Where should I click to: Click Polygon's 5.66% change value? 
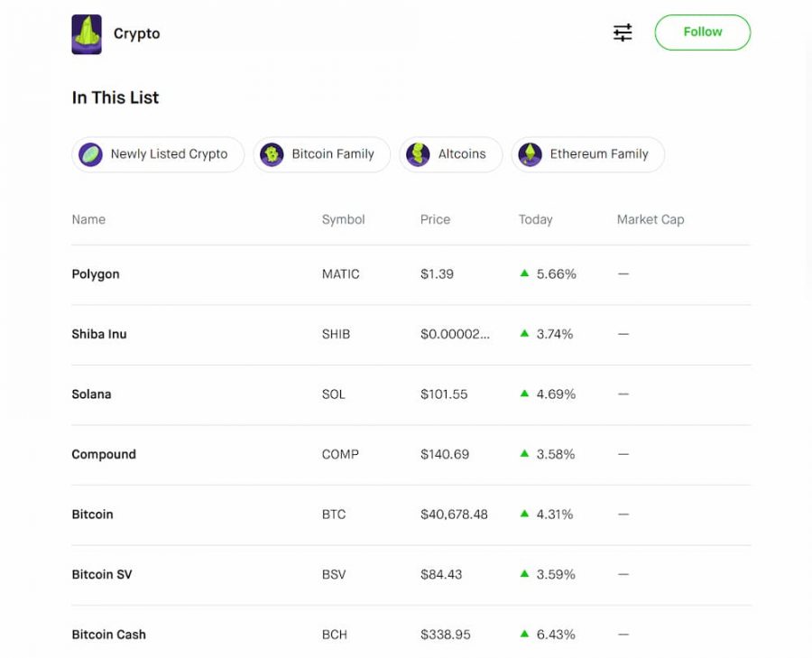556,274
